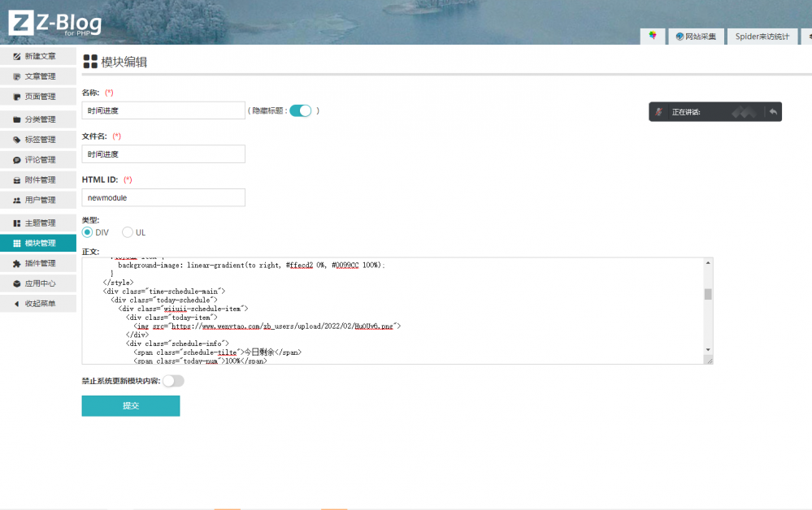Toggle the 隐藏标题 switch
812x510 pixels.
(301, 110)
